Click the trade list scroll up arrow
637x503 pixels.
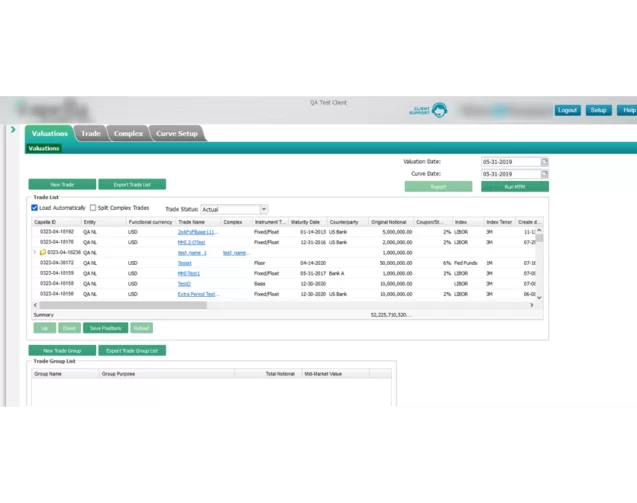[540, 230]
